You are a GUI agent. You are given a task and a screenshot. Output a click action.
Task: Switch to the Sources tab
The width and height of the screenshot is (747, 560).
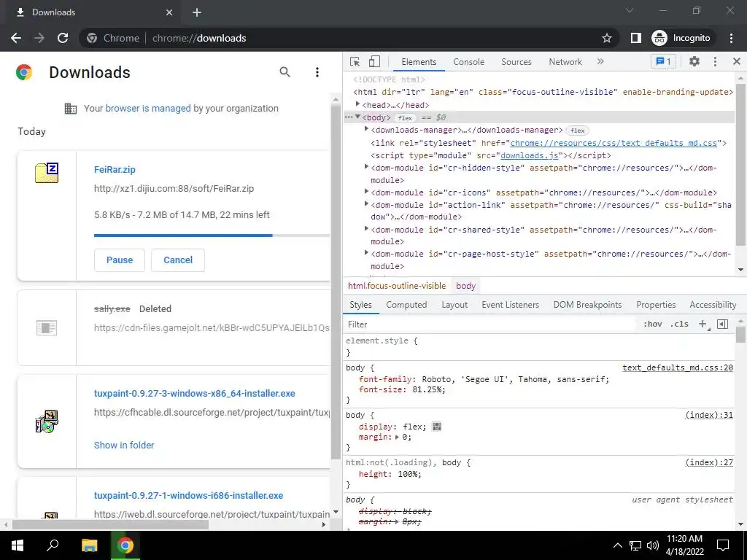coord(516,62)
